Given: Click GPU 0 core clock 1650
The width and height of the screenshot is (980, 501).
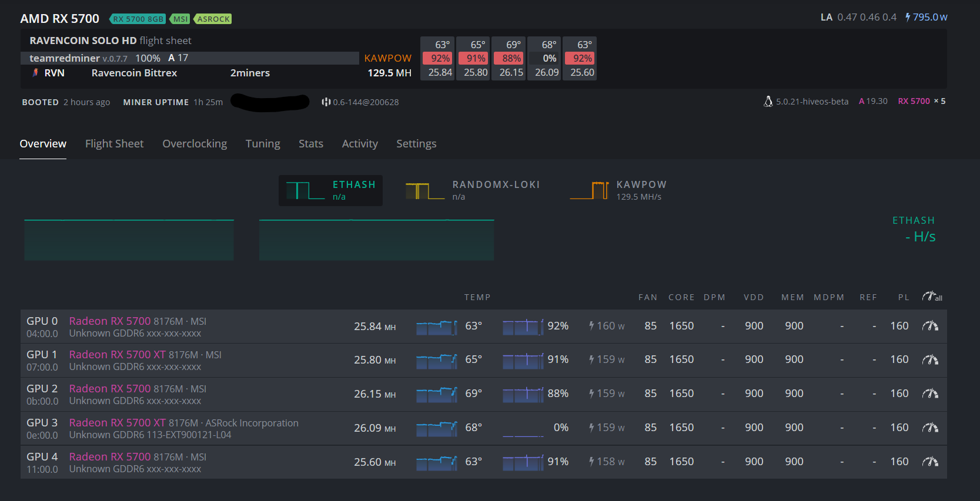Looking at the screenshot, I should pos(681,326).
